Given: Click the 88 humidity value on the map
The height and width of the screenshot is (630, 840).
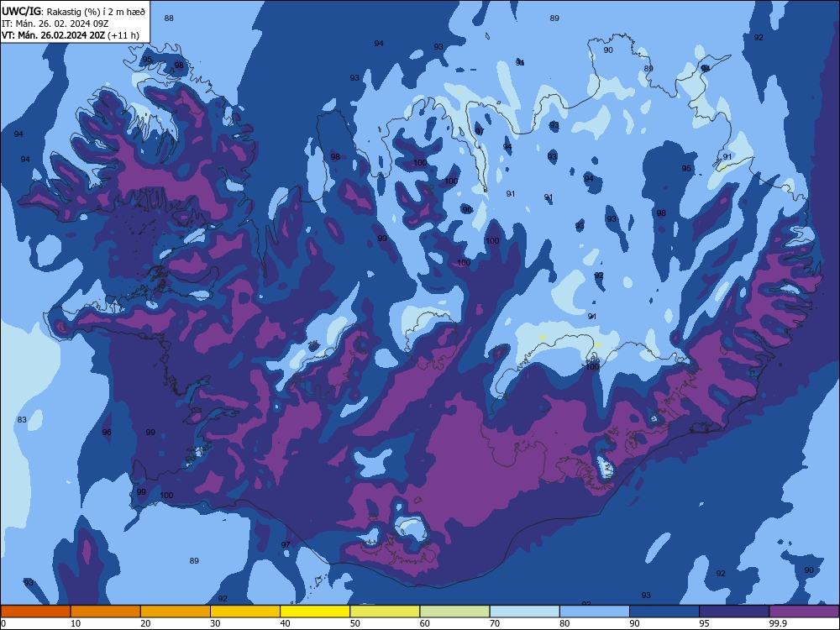Looking at the screenshot, I should pos(169,18).
